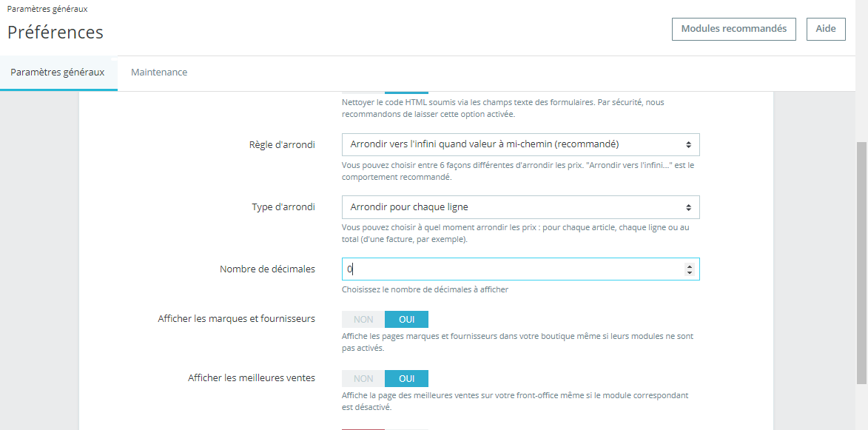Image resolution: width=868 pixels, height=430 pixels.
Task: Click help text starting 'Nettoyer le code HTML'
Action: 502,109
